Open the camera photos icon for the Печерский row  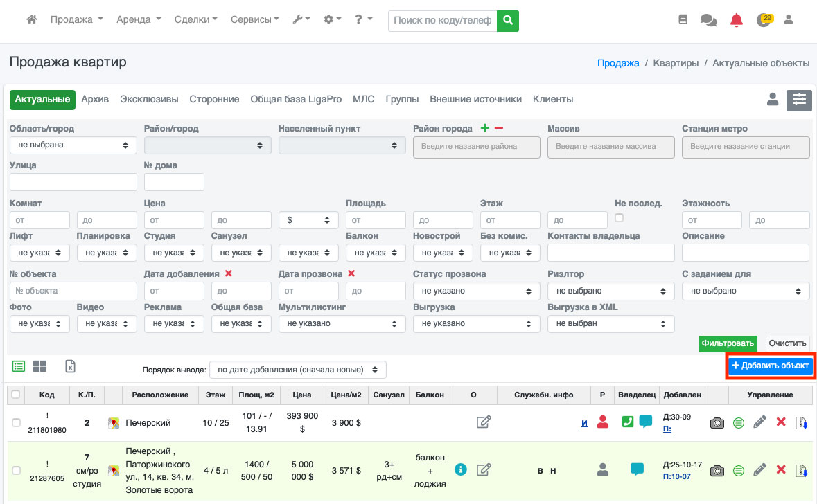click(717, 422)
